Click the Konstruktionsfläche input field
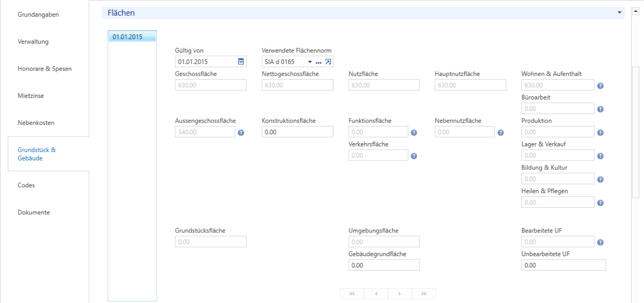 [298, 132]
